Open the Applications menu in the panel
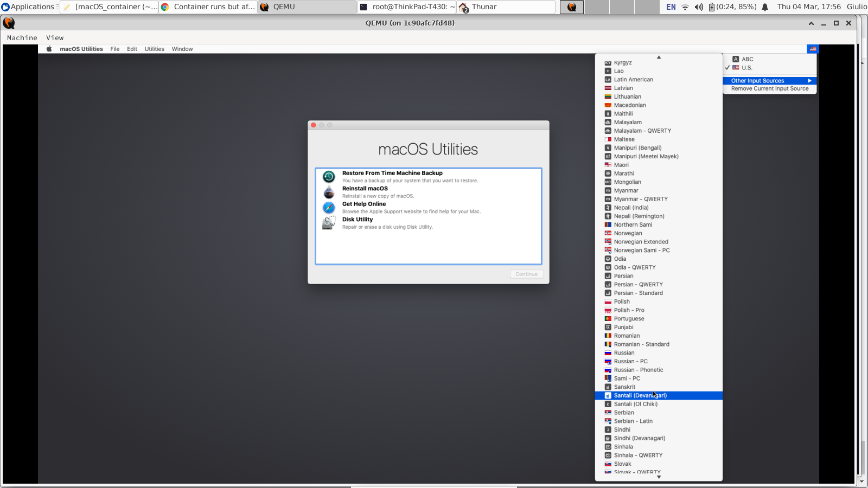Viewport: 868px width, 488px height. (29, 7)
